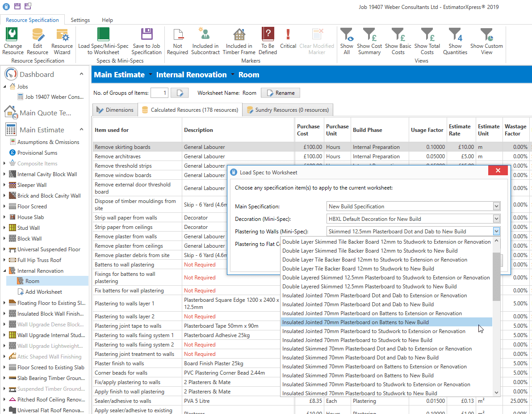Click the Dashboard gauge icon

click(11, 74)
